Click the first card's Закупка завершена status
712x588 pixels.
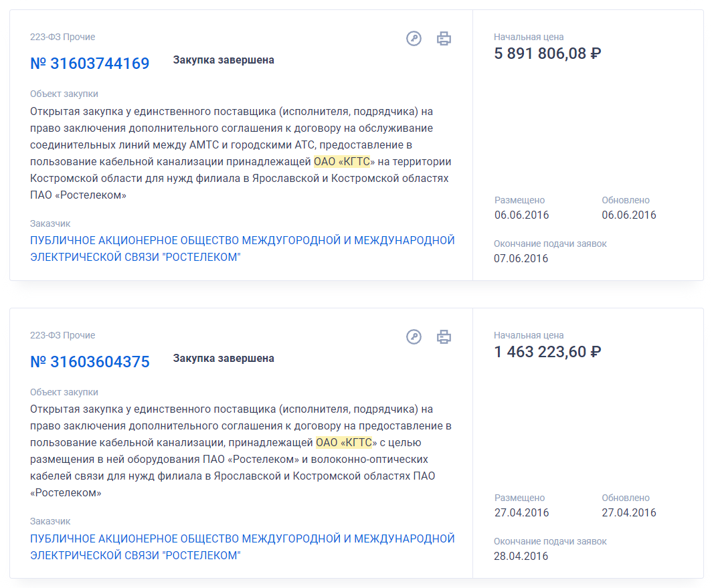[224, 60]
